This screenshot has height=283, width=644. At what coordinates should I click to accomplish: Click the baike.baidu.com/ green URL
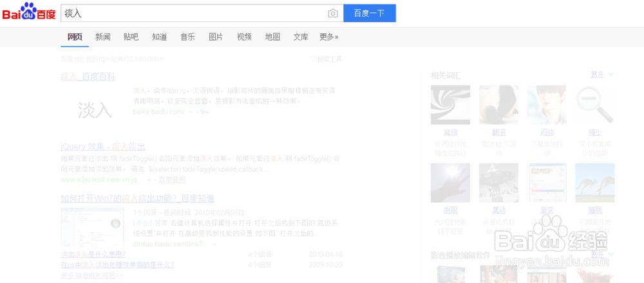coord(158,111)
